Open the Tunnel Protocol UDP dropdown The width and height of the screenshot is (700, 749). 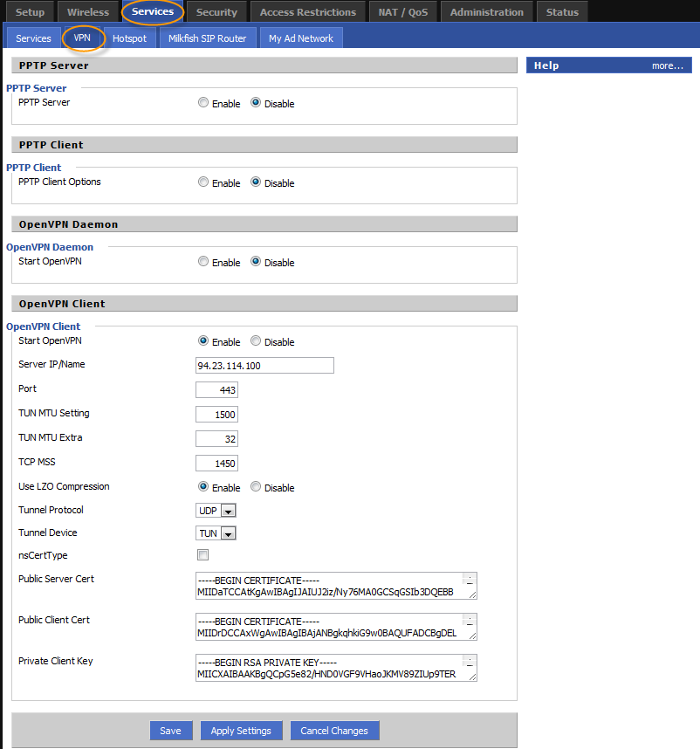[216, 511]
